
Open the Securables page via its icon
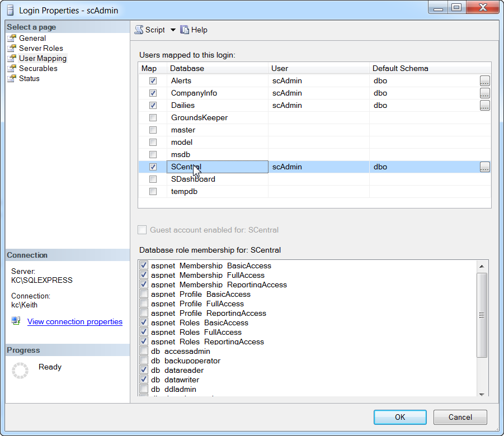coord(12,68)
